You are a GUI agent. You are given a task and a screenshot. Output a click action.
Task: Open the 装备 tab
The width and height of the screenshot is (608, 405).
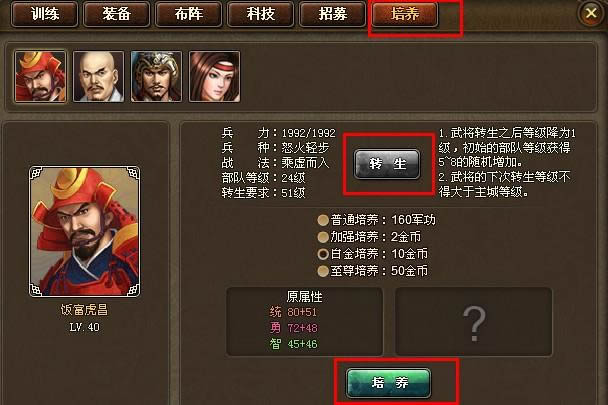117,14
